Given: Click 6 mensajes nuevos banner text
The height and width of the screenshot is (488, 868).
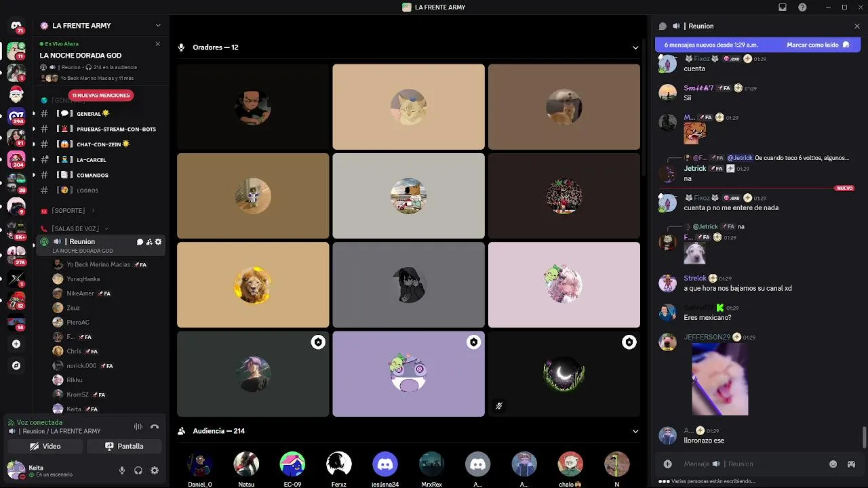Looking at the screenshot, I should [x=711, y=45].
